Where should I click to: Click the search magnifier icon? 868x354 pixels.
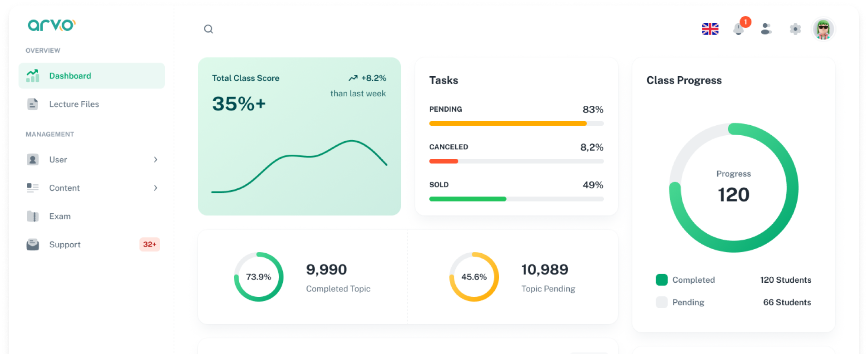pos(208,29)
